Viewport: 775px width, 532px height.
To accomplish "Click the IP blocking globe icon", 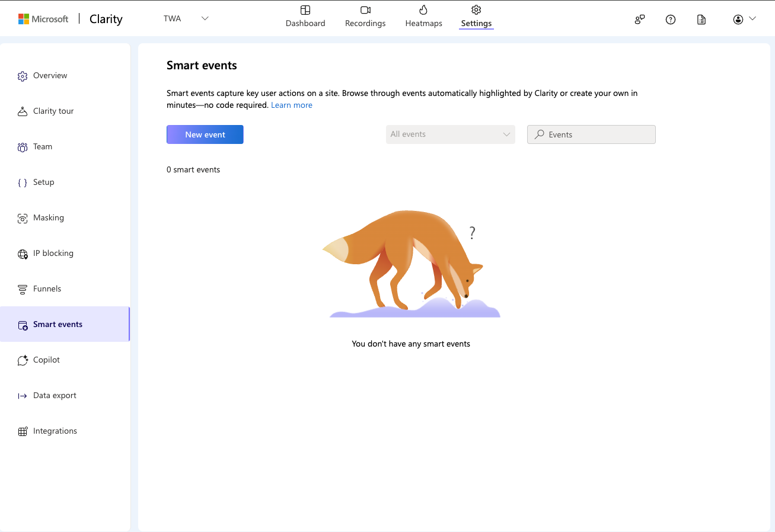I will pos(23,254).
